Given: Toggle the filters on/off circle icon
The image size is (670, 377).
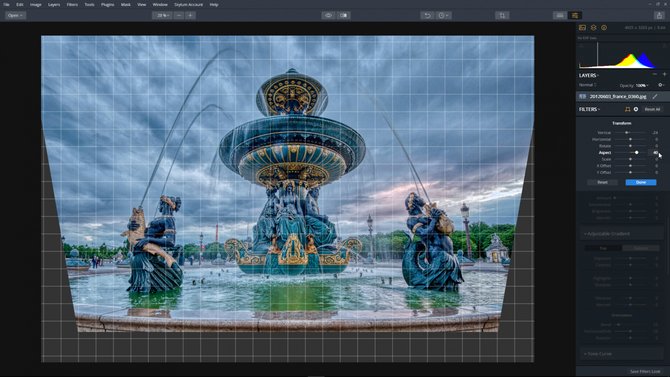Looking at the screenshot, I should tap(636, 109).
